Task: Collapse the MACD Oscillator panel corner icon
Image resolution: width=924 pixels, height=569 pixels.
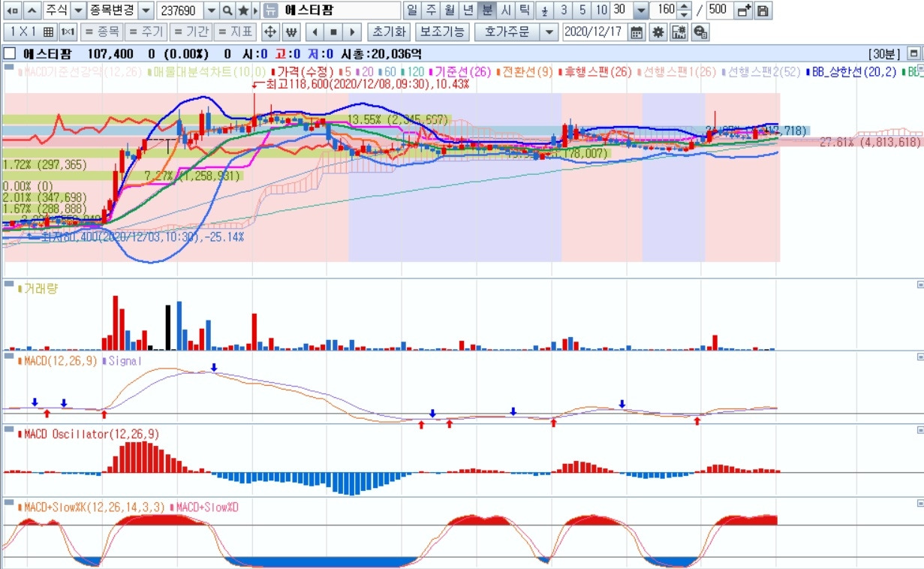Action: (920, 431)
